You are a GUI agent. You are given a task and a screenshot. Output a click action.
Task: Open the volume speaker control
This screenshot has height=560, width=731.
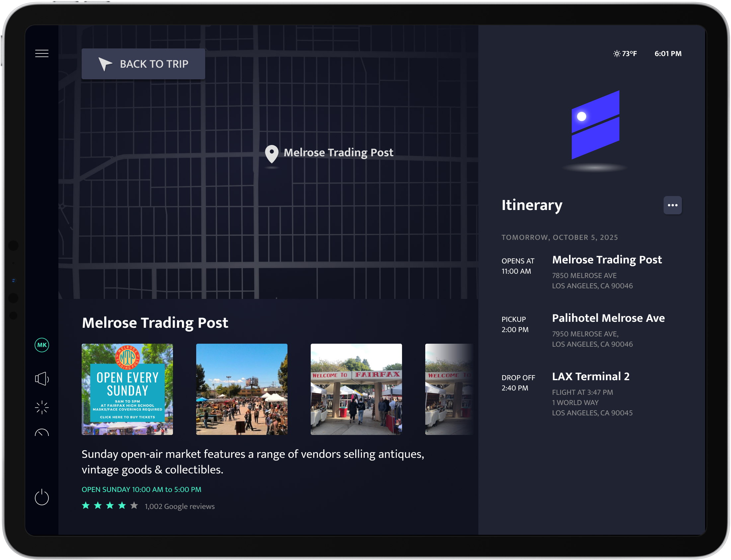(42, 379)
